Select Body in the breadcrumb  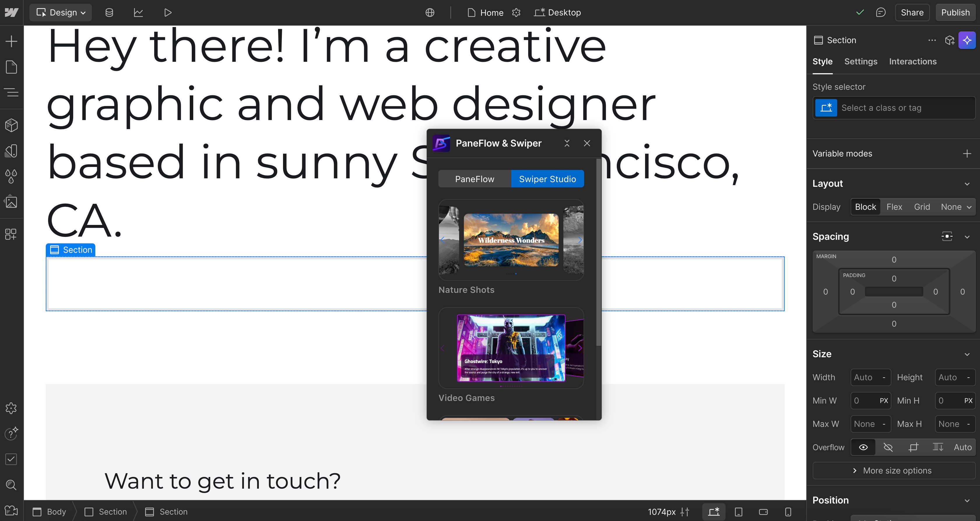tap(50, 511)
